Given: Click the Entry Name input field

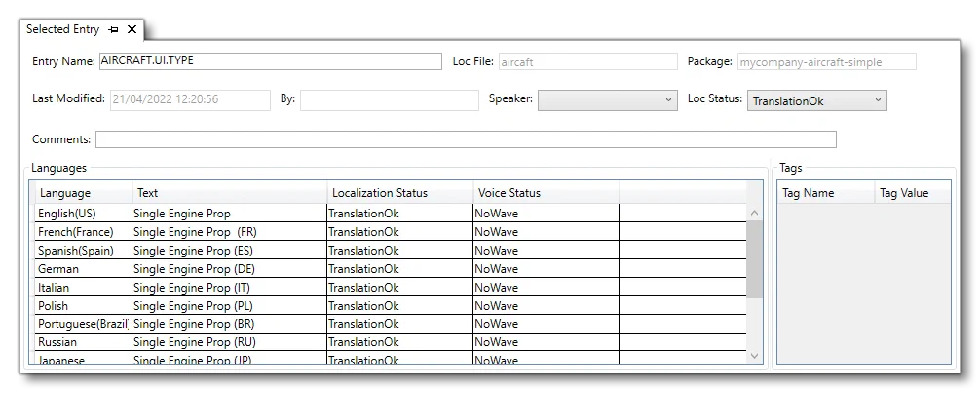Looking at the screenshot, I should click(270, 61).
